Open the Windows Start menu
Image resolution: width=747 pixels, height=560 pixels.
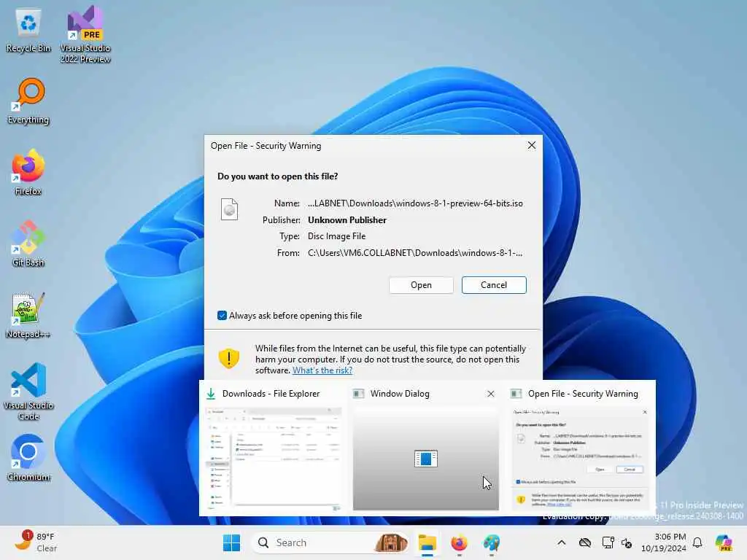pyautogui.click(x=231, y=542)
